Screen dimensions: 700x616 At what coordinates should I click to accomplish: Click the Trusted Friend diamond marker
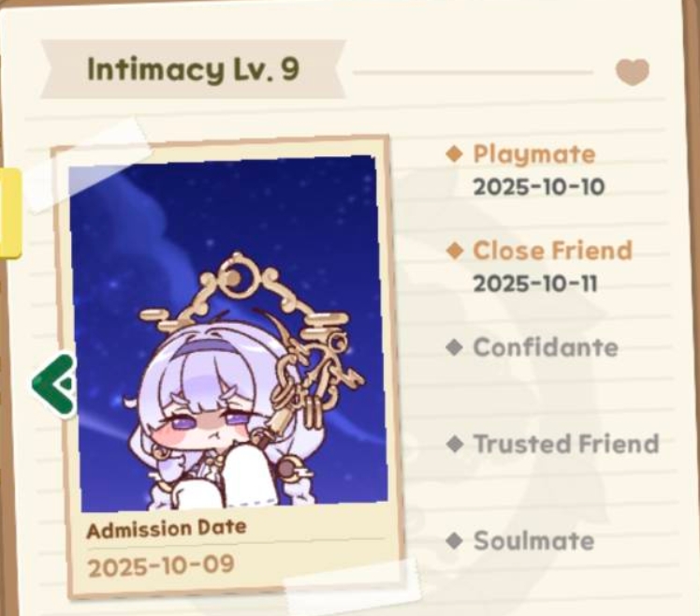455,444
